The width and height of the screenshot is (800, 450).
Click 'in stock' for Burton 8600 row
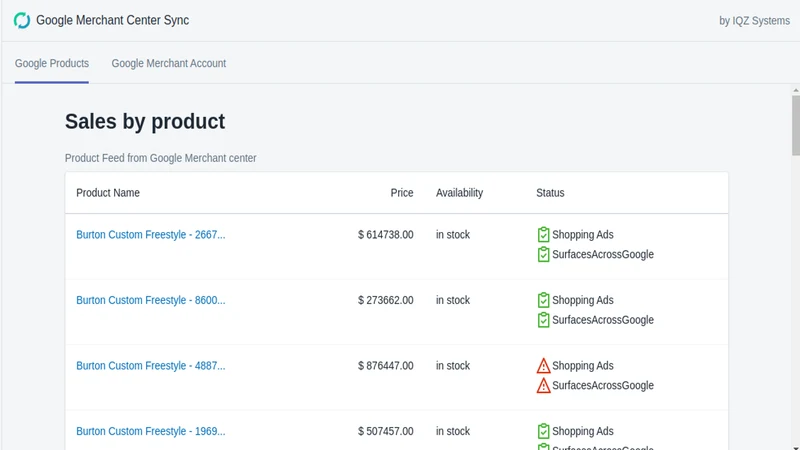(x=453, y=300)
